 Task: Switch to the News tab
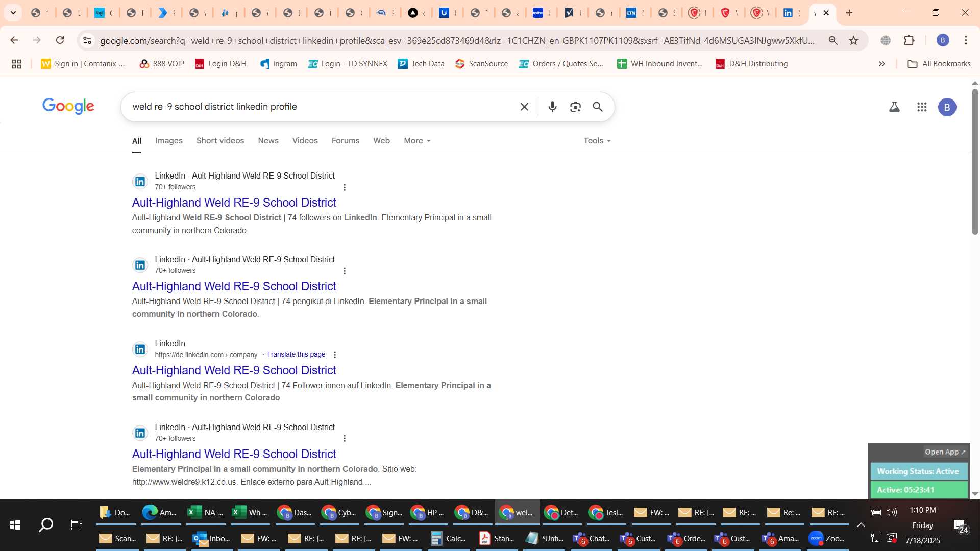click(x=268, y=141)
